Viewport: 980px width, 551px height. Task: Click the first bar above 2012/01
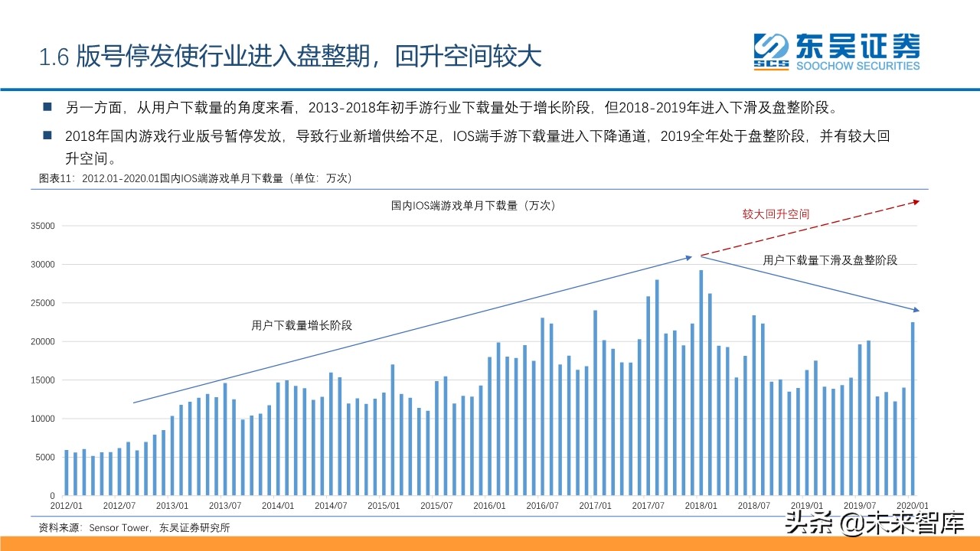coord(67,473)
